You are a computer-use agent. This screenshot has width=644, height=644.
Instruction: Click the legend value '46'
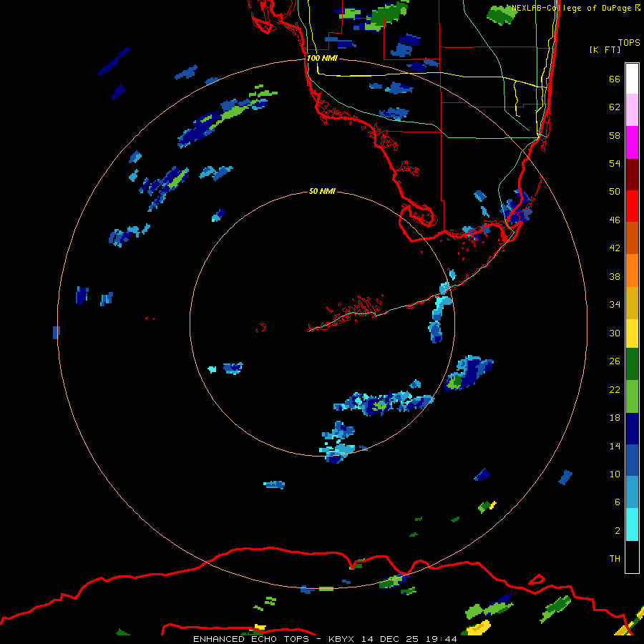[615, 220]
